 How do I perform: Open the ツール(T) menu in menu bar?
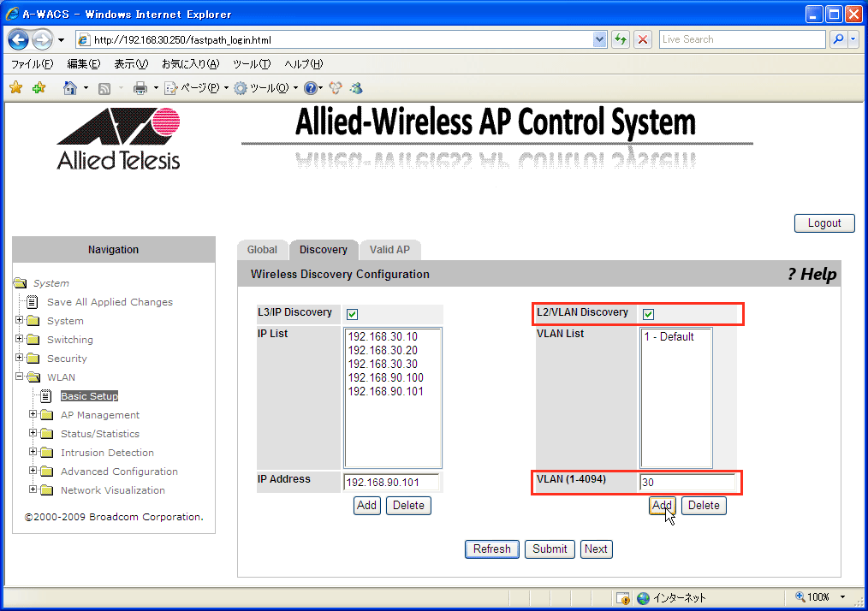point(252,64)
